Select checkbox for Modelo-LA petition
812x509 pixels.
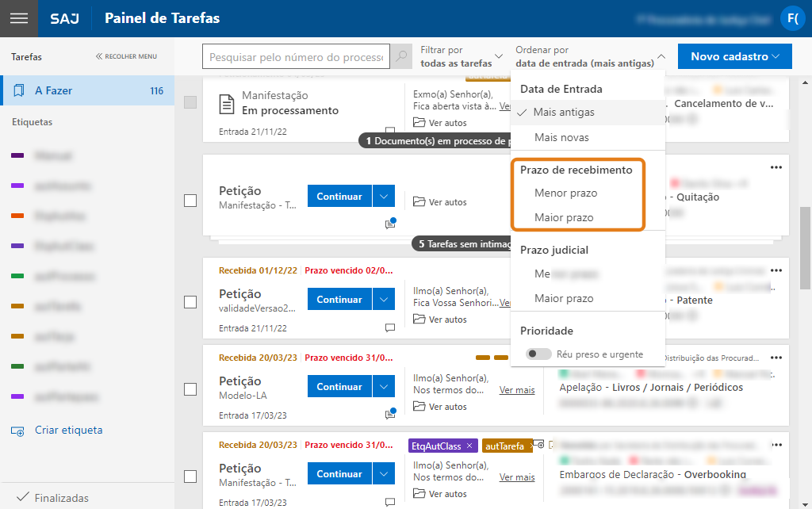[190, 389]
